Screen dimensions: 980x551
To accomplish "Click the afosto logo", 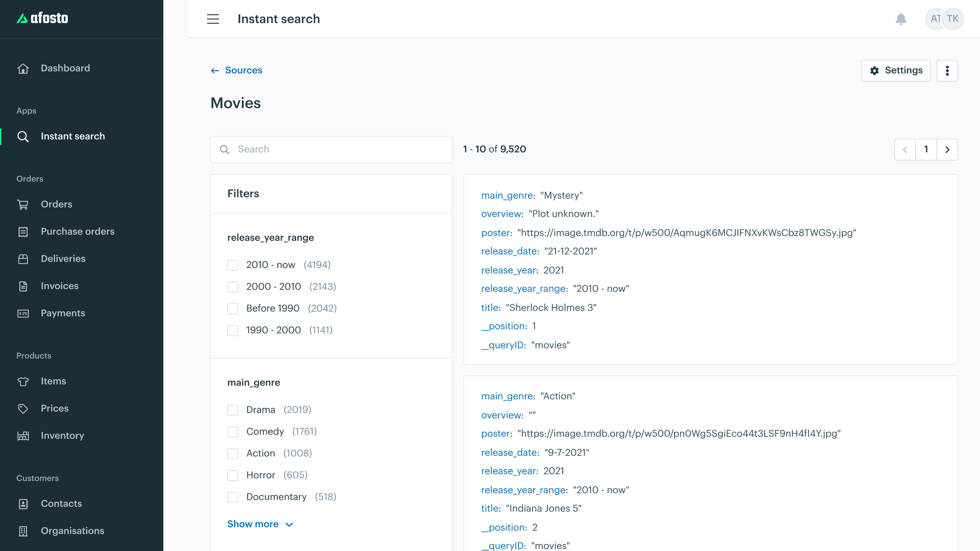I will pos(42,18).
